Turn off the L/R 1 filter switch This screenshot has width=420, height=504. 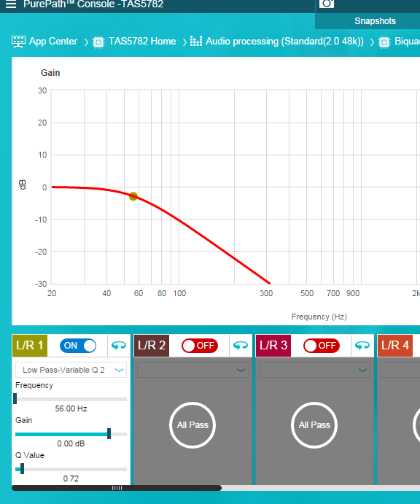coord(78,346)
